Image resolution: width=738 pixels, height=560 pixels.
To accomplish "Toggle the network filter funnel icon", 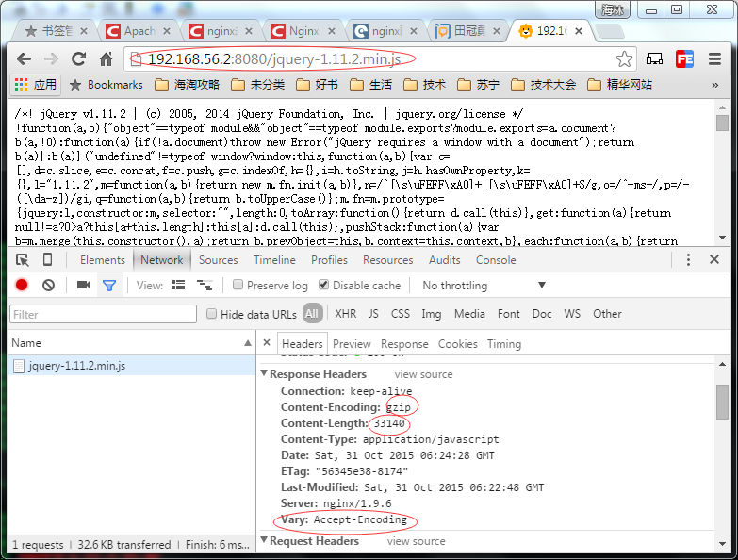I will tap(109, 285).
